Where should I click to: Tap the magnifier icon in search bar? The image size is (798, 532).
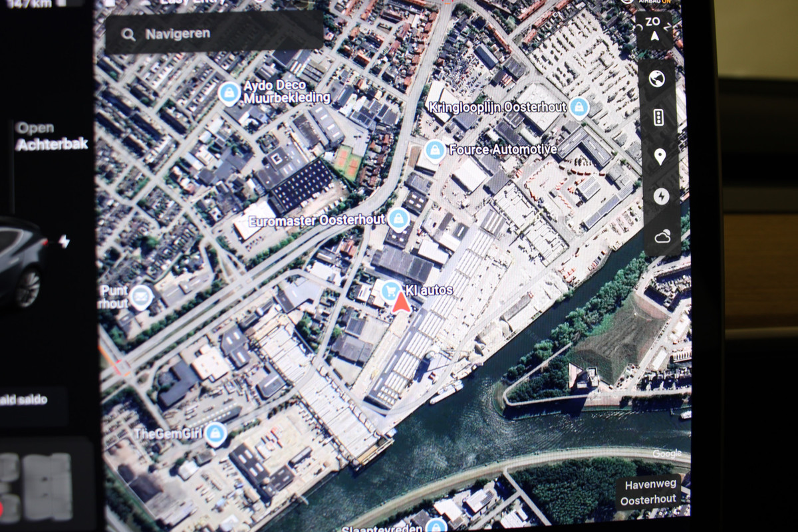(x=128, y=35)
